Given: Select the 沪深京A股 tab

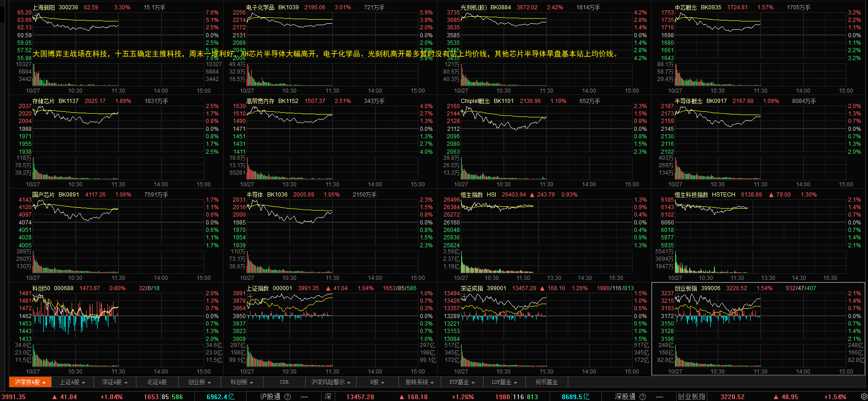Looking at the screenshot, I should [x=30, y=382].
